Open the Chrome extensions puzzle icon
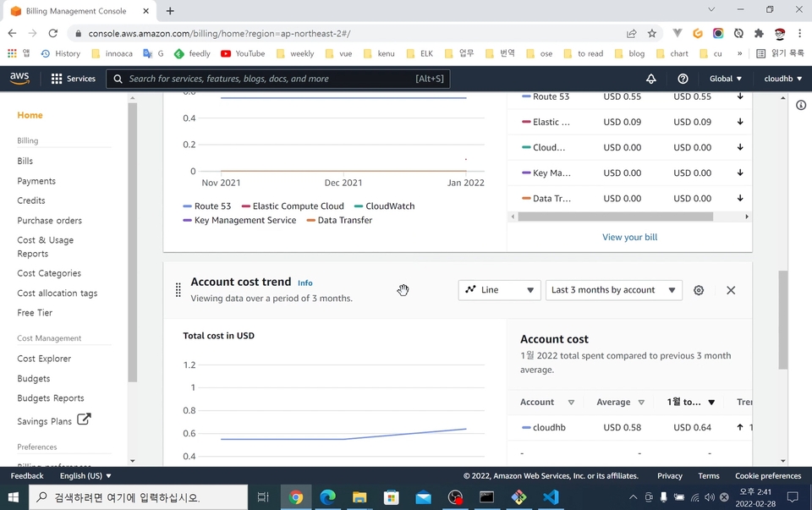 tap(759, 33)
